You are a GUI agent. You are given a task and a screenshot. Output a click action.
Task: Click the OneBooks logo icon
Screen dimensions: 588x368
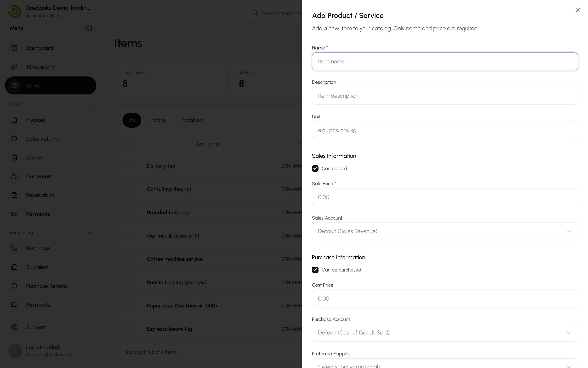[x=14, y=11]
